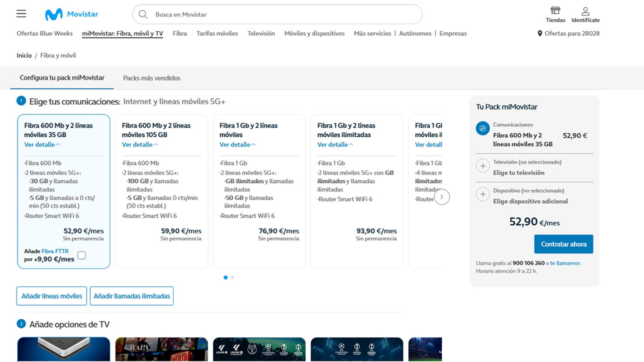Screen dimensions: 644x362
Task: Open Más servicios menu item
Action: [373, 34]
